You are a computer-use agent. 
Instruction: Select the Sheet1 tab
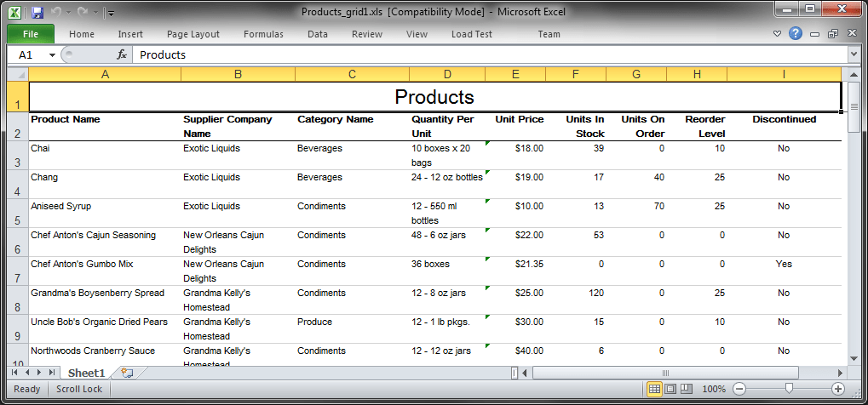(86, 373)
